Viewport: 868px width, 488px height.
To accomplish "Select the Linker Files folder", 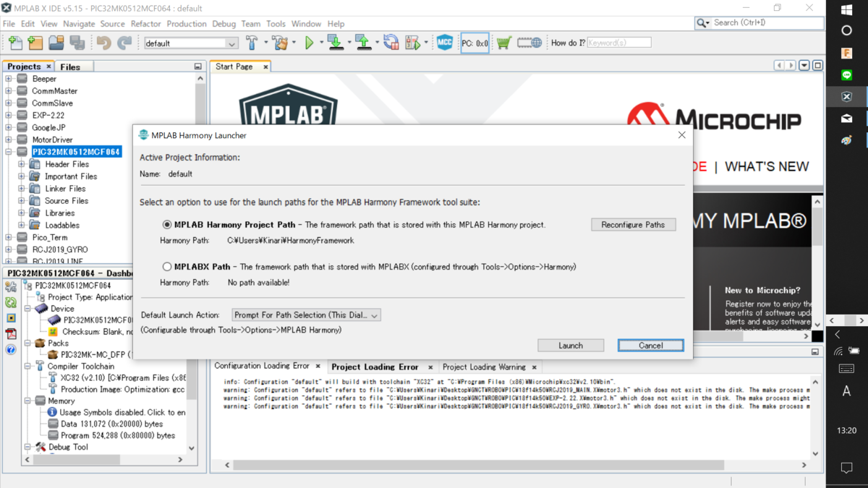I will point(66,189).
